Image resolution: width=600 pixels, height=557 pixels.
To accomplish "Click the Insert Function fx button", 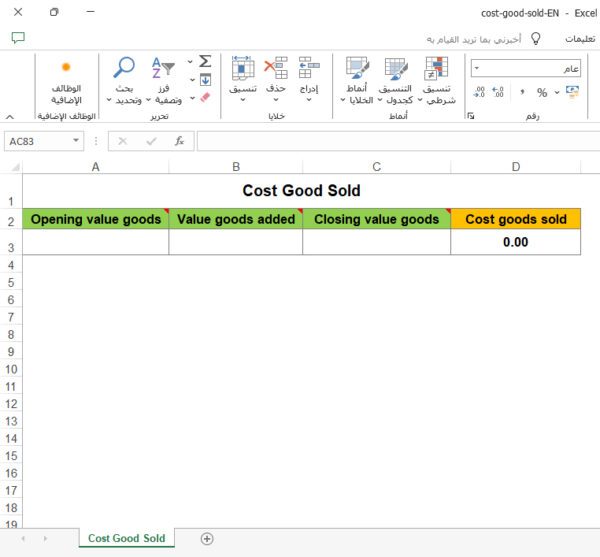I will coord(179,141).
